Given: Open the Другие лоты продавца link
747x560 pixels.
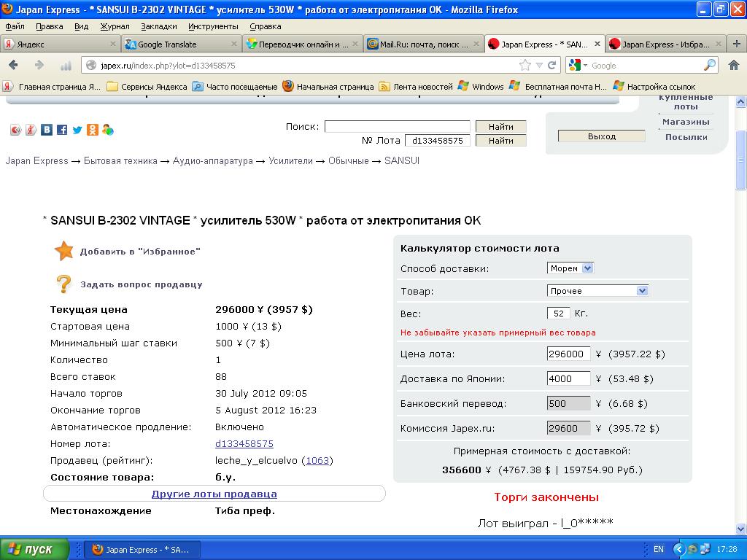Looking at the screenshot, I should tap(214, 494).
